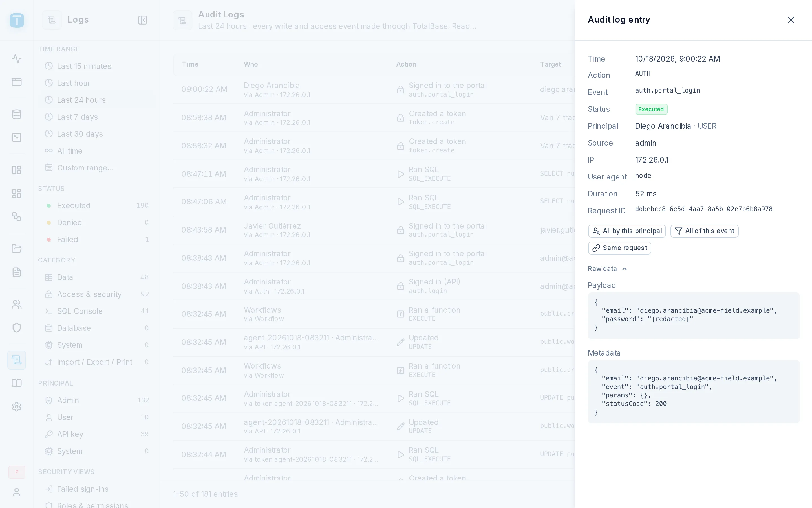
Task: Open the folder files icon in rail
Action: 17,249
